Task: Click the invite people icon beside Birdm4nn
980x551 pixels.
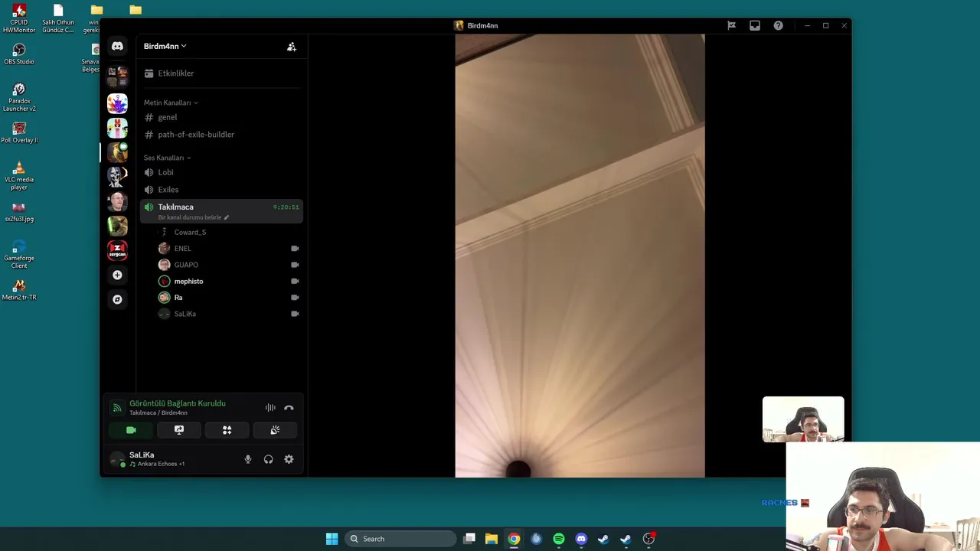Action: click(x=292, y=47)
